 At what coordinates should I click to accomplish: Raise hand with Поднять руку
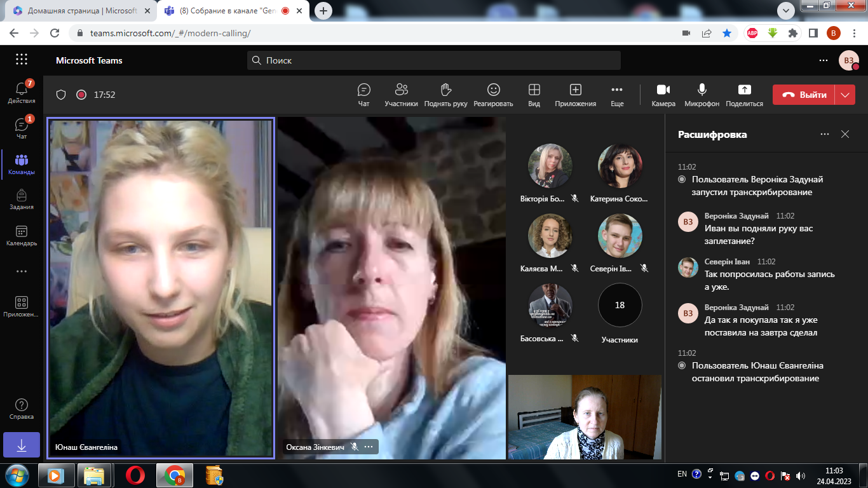tap(445, 95)
